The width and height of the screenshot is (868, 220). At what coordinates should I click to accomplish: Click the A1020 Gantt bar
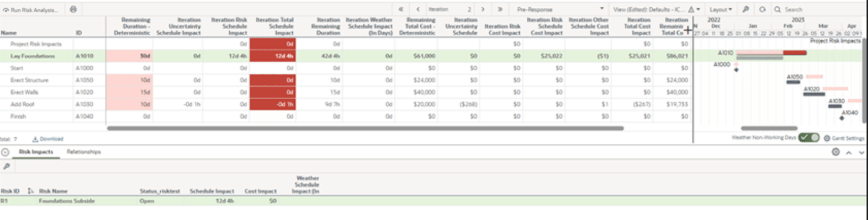(x=814, y=94)
